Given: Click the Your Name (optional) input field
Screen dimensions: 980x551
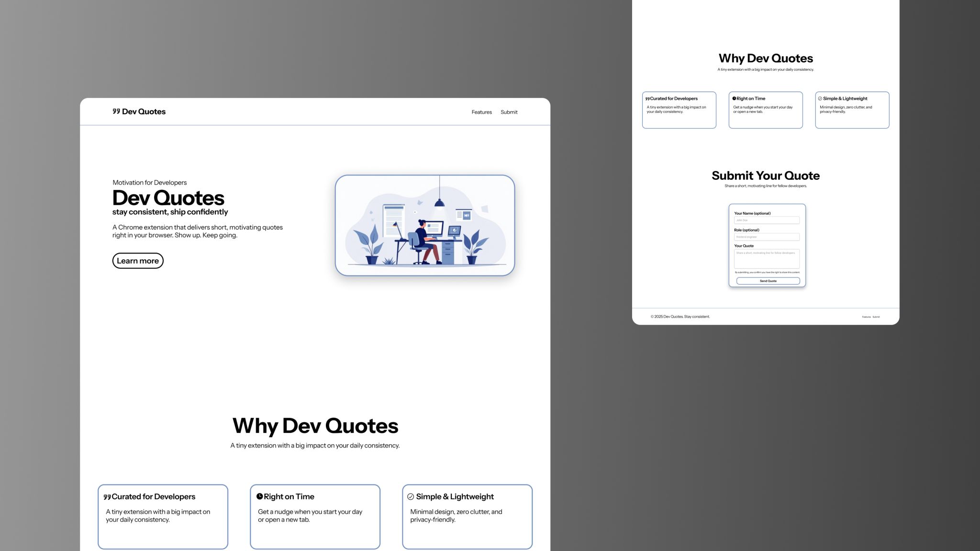Looking at the screenshot, I should 767,220.
